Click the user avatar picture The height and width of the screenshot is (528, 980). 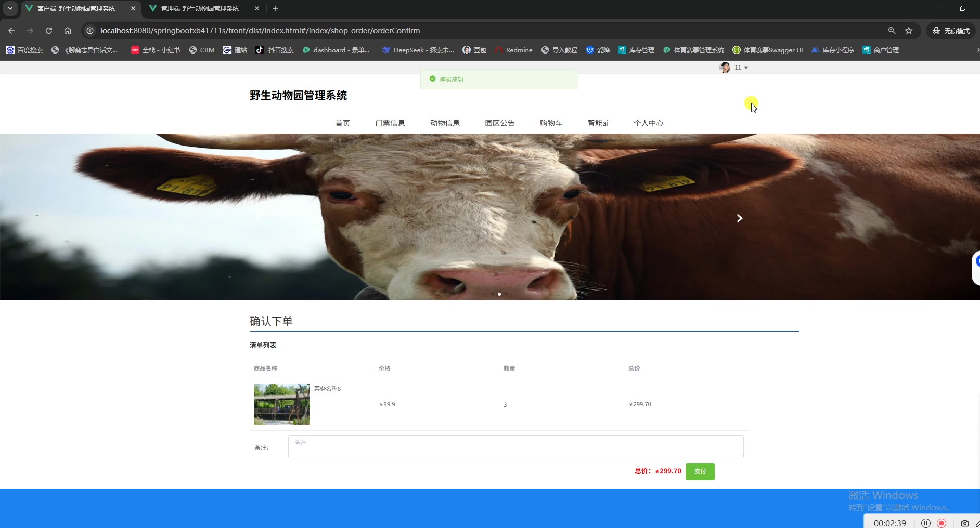pos(725,68)
